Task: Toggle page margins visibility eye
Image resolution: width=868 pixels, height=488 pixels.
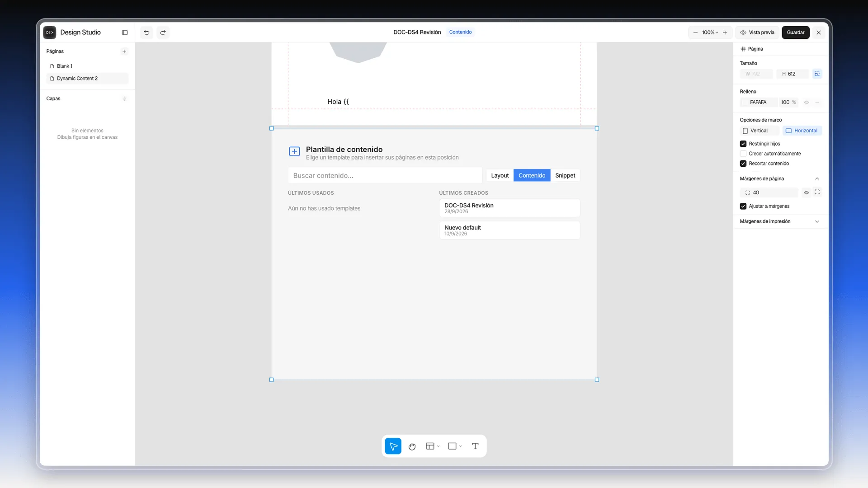Action: point(806,192)
